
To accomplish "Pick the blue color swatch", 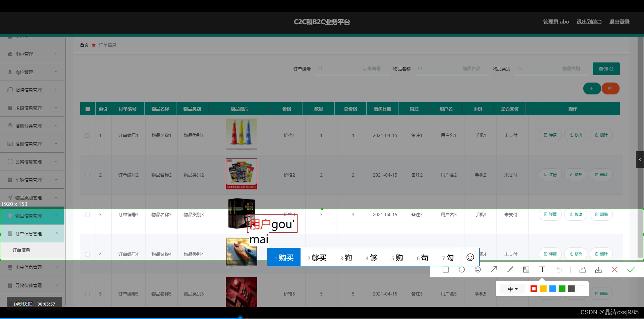I will point(552,288).
